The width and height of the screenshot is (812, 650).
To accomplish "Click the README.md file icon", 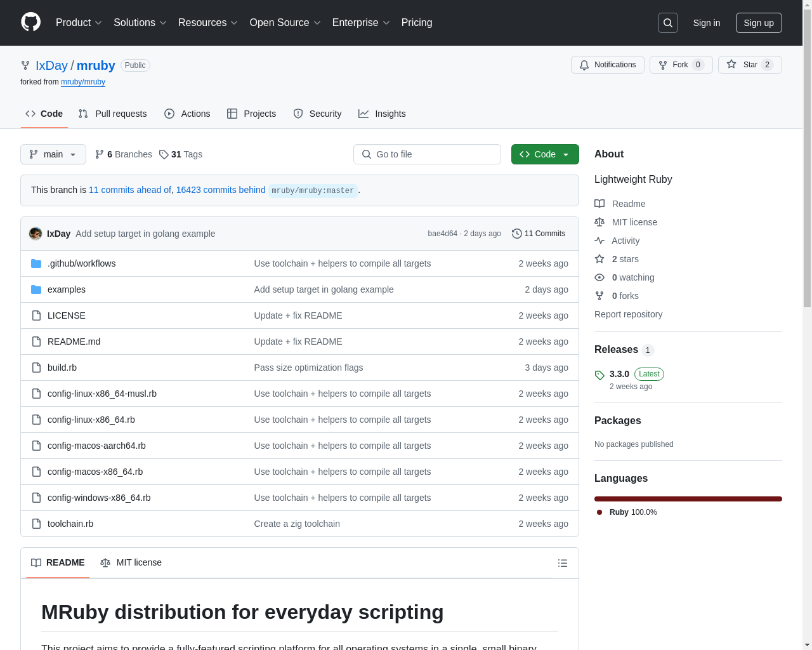I will pos(36,342).
